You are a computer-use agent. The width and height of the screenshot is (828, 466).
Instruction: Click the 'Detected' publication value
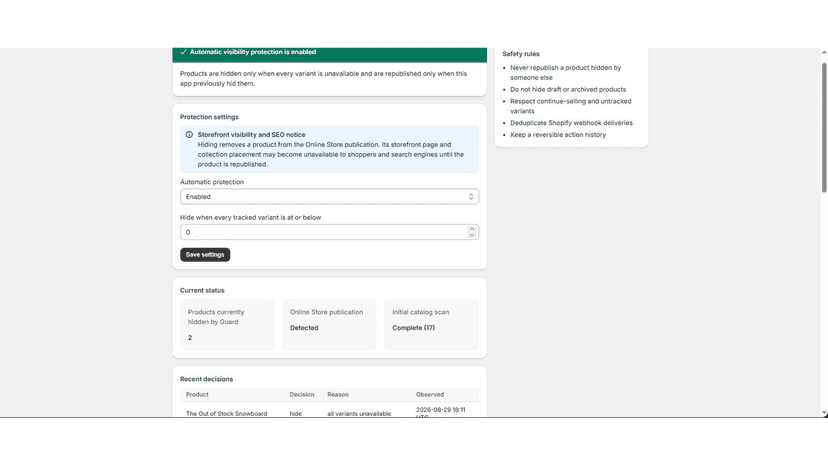point(304,328)
